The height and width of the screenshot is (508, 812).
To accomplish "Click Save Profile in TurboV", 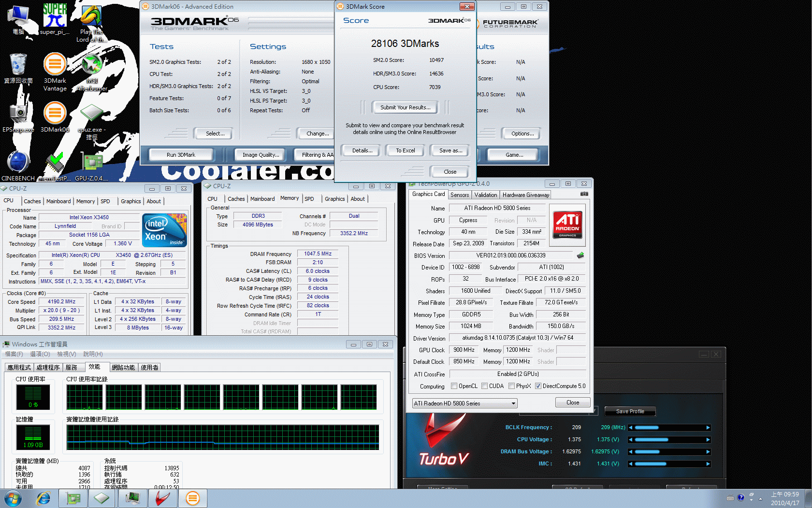I will [630, 411].
